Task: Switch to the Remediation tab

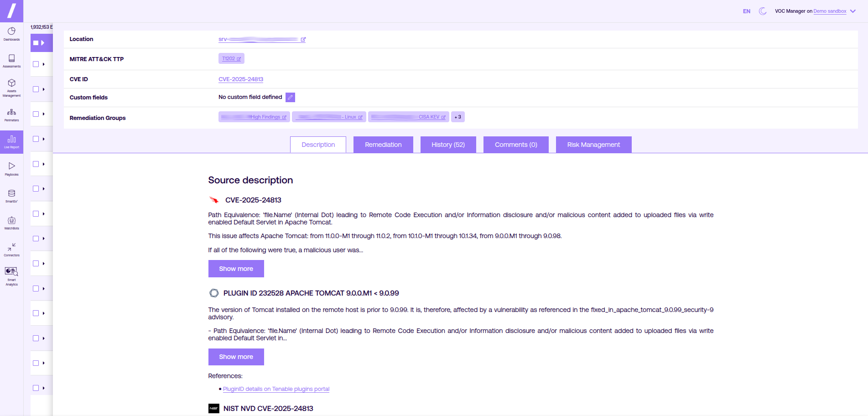Action: (x=383, y=145)
